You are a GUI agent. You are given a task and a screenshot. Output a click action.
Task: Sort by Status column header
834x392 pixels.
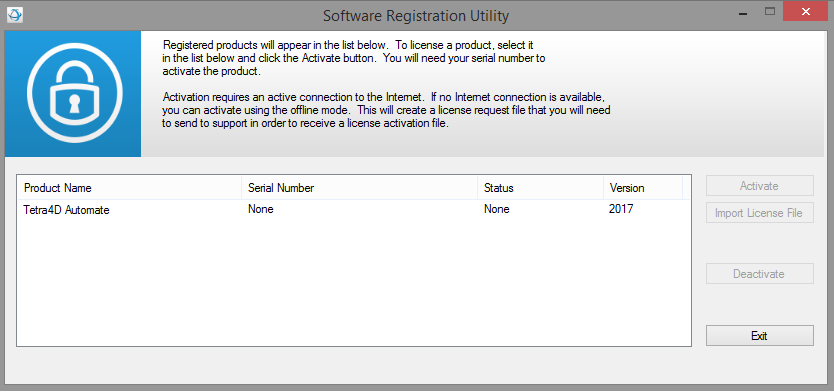click(x=540, y=188)
